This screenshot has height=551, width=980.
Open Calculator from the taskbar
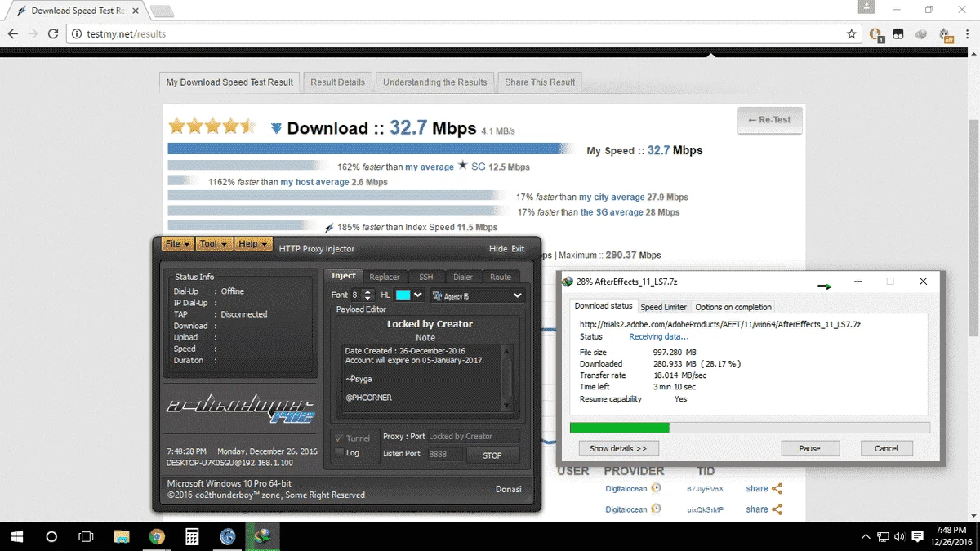[192, 537]
